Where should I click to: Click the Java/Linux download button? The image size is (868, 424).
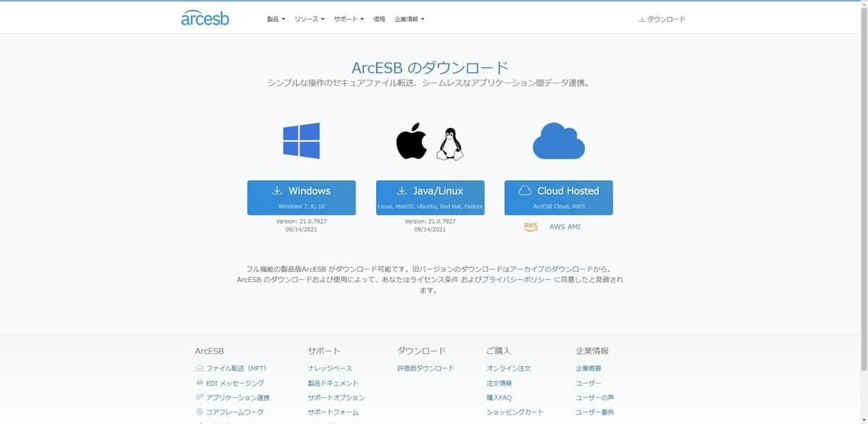tap(430, 198)
